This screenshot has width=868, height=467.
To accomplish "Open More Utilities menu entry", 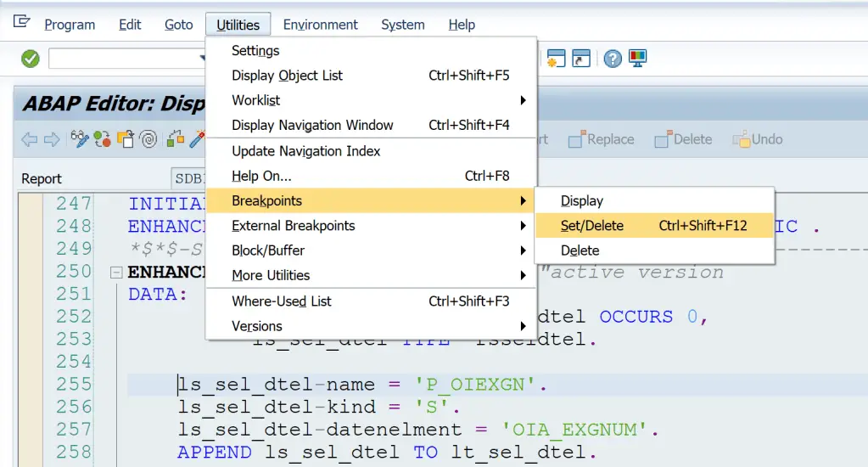I will pos(371,275).
